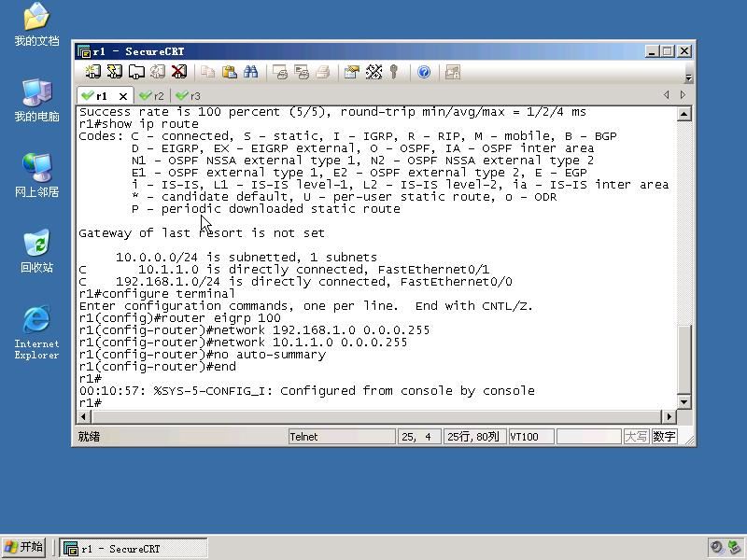747x560 pixels.
Task: Click the last r1# prompt line
Action: point(91,403)
